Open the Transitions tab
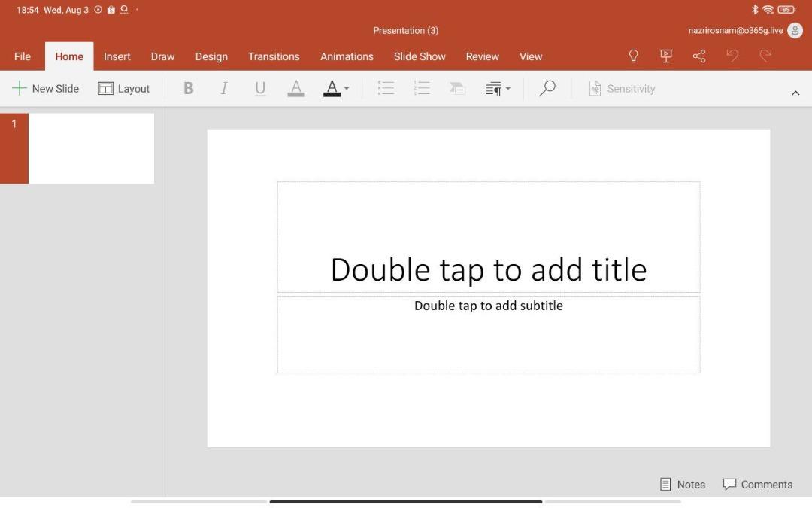Screen dimensions: 812x508 pos(274,56)
